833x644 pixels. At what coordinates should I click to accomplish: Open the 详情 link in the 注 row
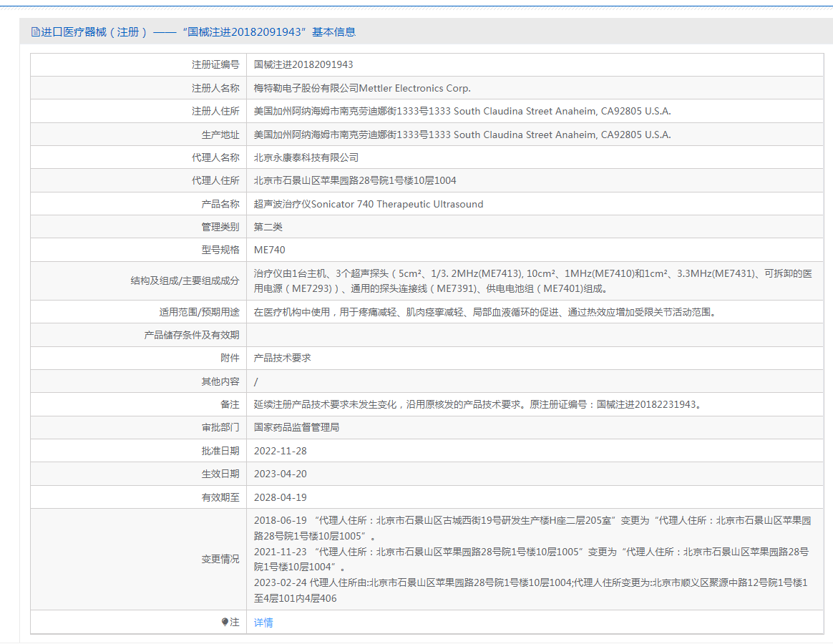tap(263, 623)
